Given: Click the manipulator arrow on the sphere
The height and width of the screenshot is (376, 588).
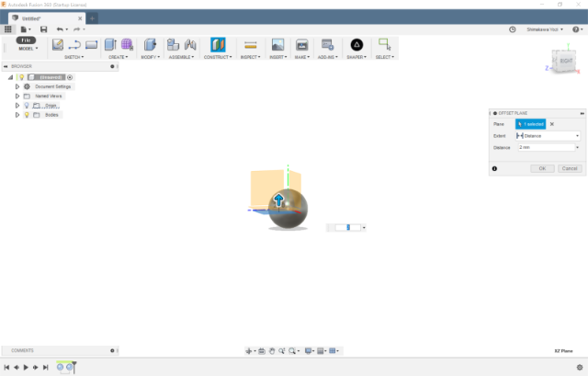Looking at the screenshot, I should [278, 199].
